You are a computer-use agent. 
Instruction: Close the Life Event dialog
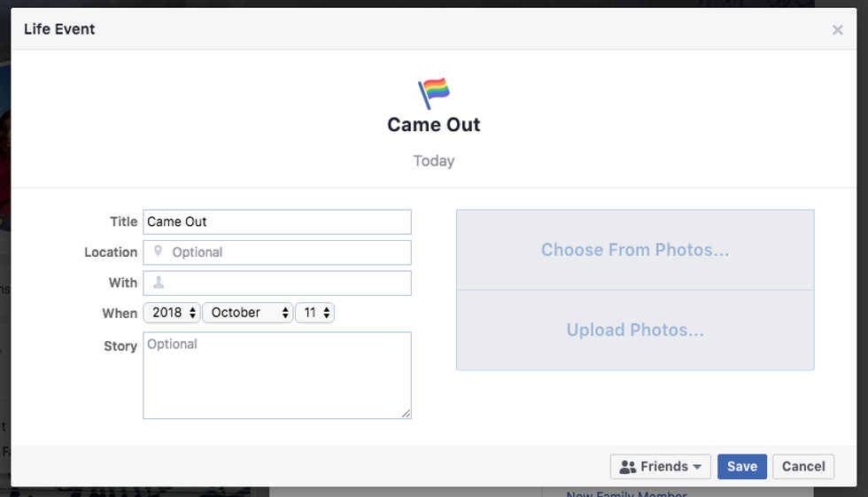[837, 30]
